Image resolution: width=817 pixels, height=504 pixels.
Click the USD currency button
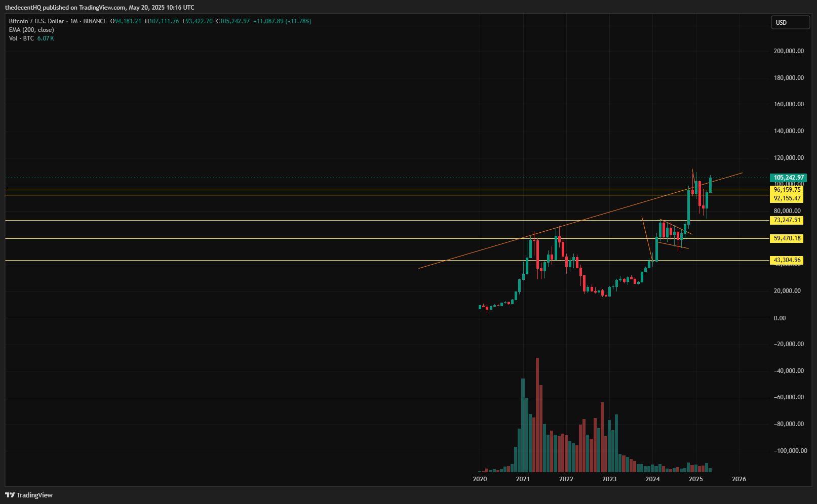coord(790,22)
